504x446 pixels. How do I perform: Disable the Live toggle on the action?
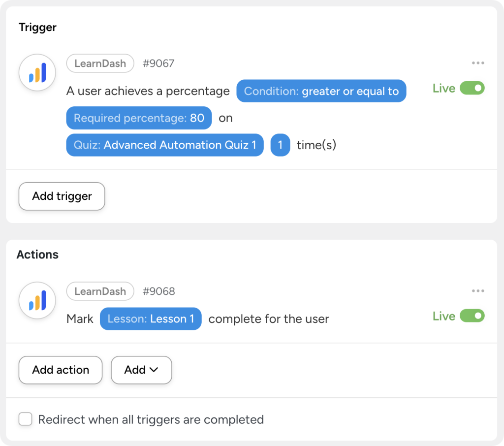pyautogui.click(x=472, y=316)
